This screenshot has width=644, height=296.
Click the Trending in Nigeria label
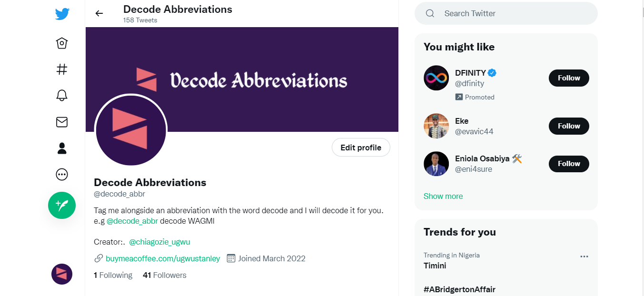(x=452, y=255)
